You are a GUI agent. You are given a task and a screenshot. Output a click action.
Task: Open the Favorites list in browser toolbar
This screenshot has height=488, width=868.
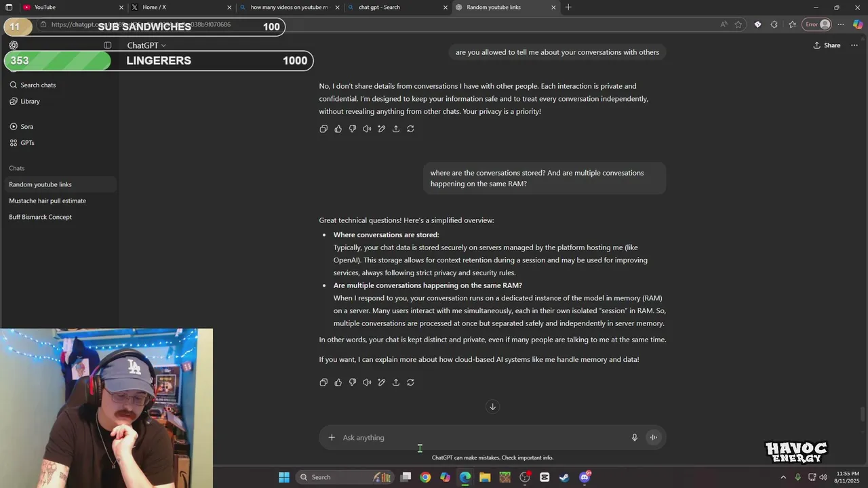point(792,24)
